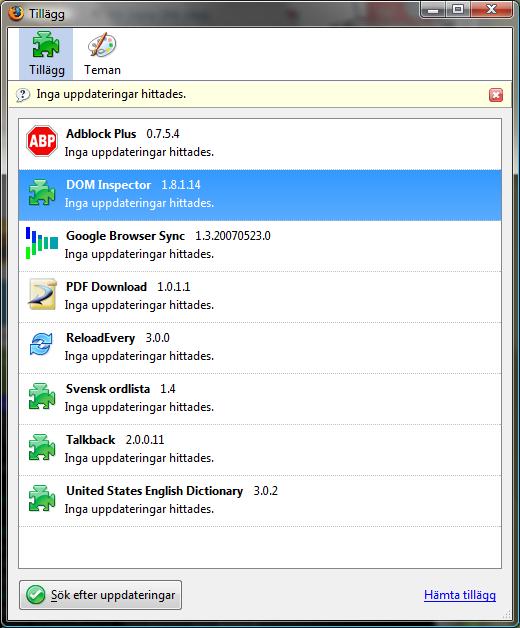Select the DOM Inspector name text
Viewport: 520px width, 628px height.
point(108,185)
